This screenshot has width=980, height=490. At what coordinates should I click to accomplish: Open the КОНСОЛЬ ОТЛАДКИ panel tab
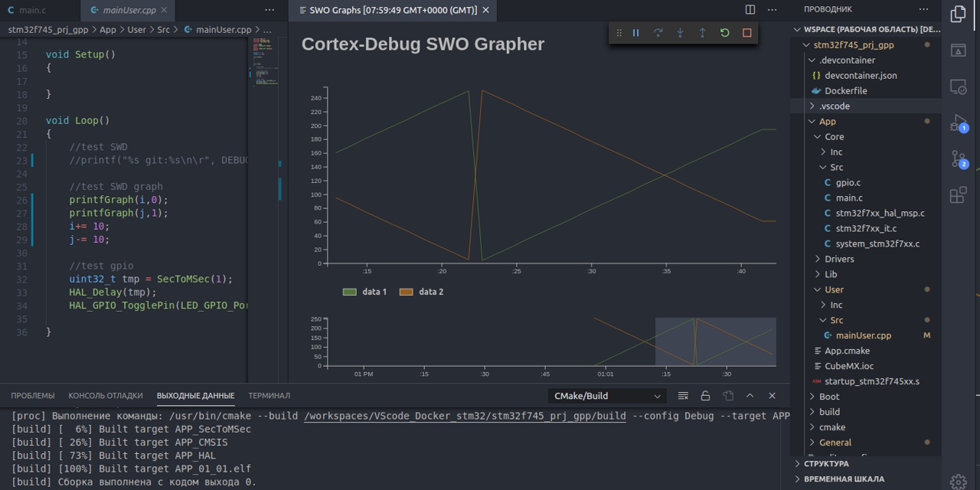coord(106,396)
